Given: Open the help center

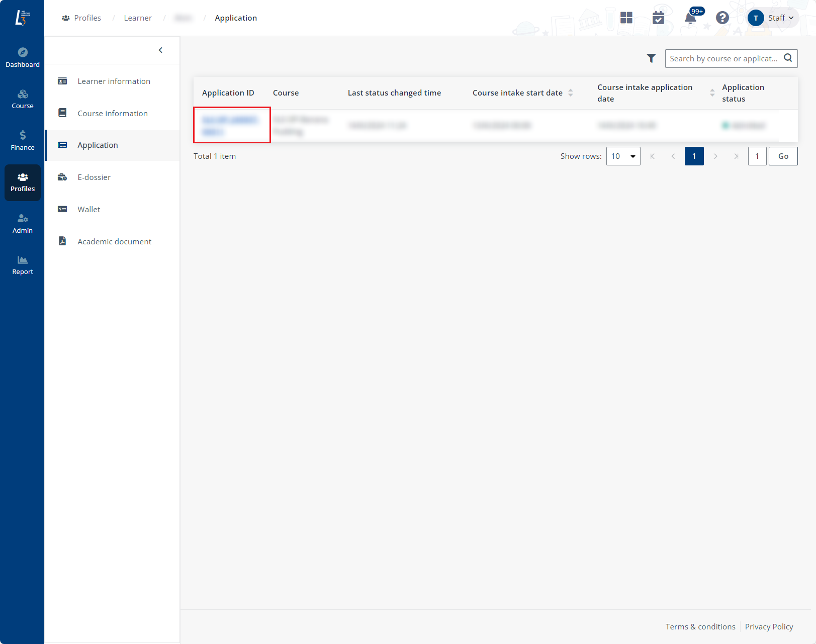Looking at the screenshot, I should tap(722, 18).
